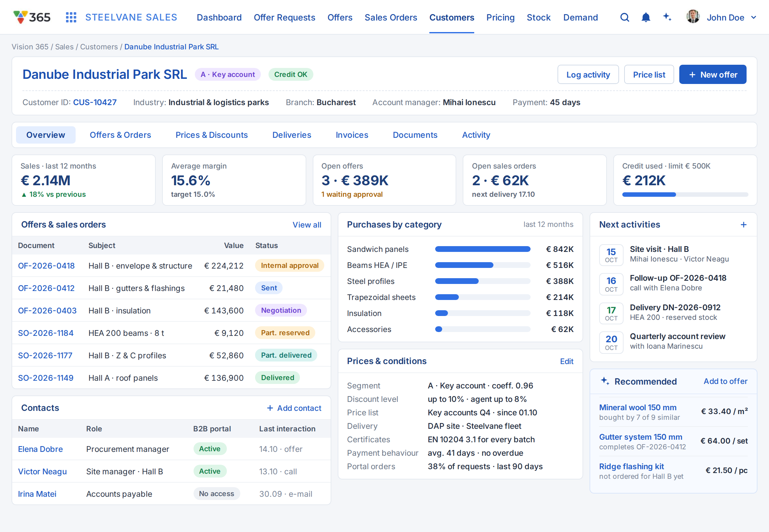Click the sparkle icon beside Recommended

coord(605,381)
